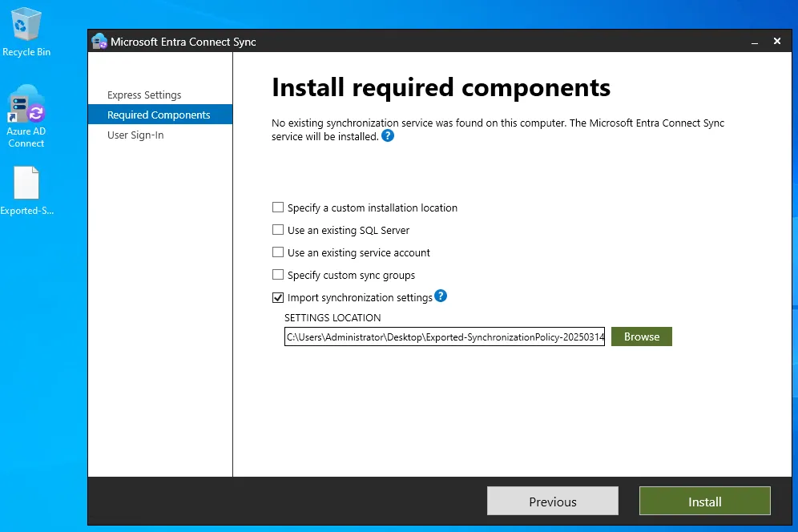Click the Install button

point(704,501)
